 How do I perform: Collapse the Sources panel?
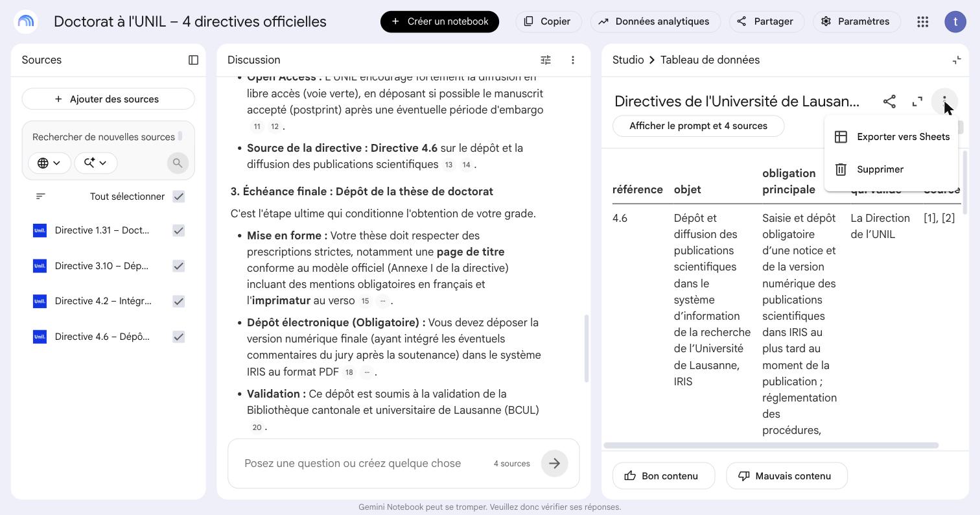(x=193, y=60)
